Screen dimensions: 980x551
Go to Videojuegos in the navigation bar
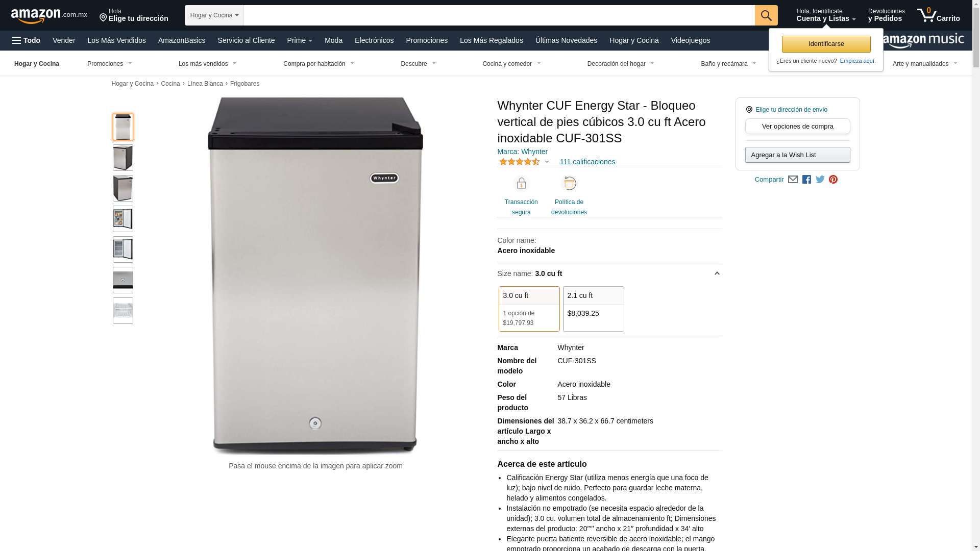[x=690, y=40]
